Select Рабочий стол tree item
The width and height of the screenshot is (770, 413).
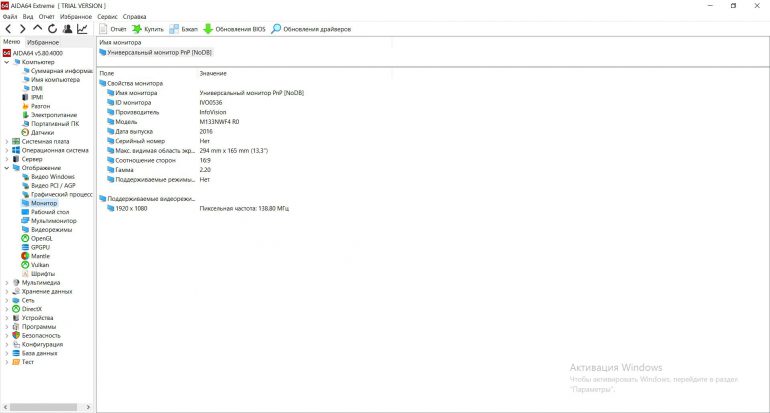(x=46, y=212)
